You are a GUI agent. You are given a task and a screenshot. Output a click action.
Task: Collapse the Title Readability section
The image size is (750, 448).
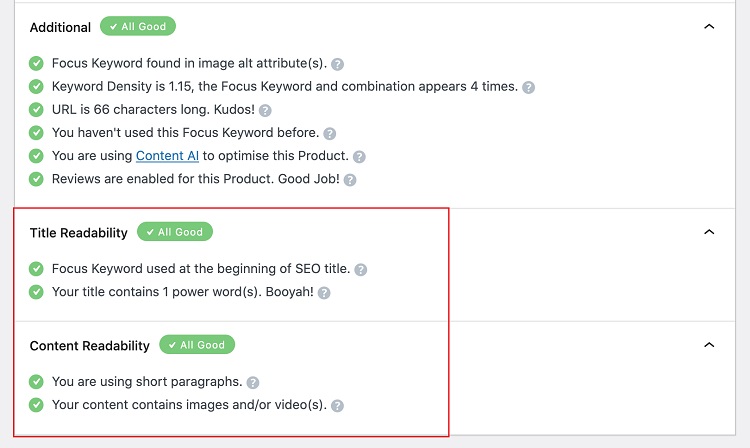pos(709,232)
